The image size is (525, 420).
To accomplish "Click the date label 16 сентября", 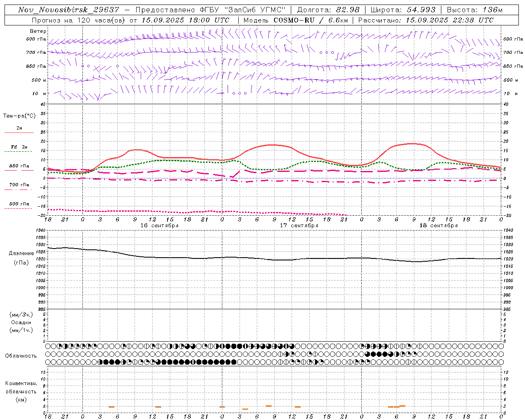I will [159, 226].
